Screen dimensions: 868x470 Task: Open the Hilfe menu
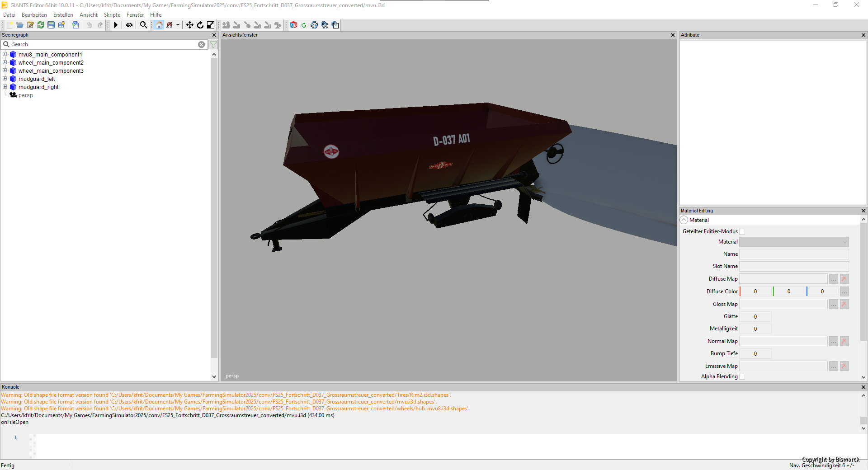coord(156,15)
